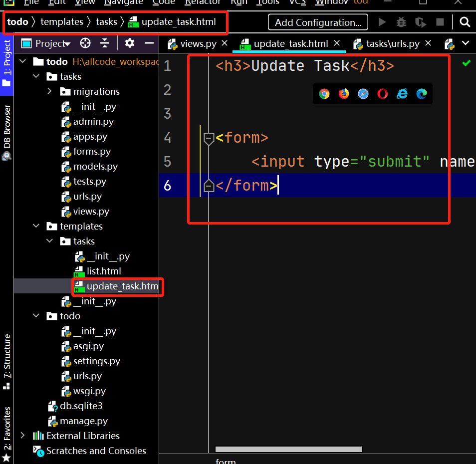Click templates breadcrumb in navigation bar
The width and height of the screenshot is (476, 464).
62,22
